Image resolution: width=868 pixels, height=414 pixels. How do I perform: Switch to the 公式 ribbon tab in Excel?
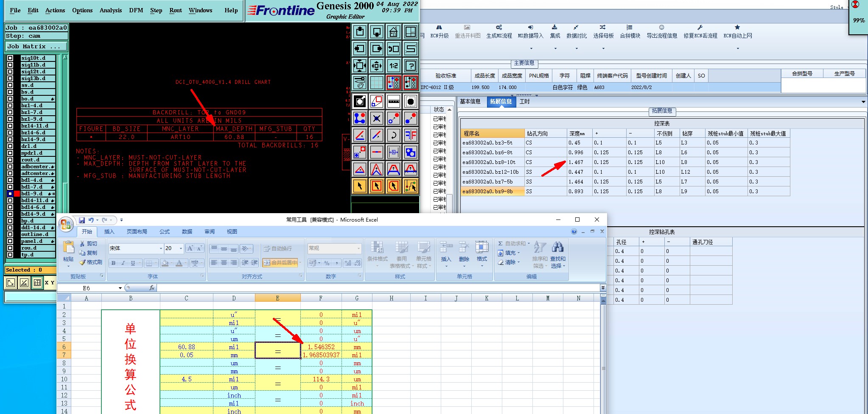pos(165,232)
